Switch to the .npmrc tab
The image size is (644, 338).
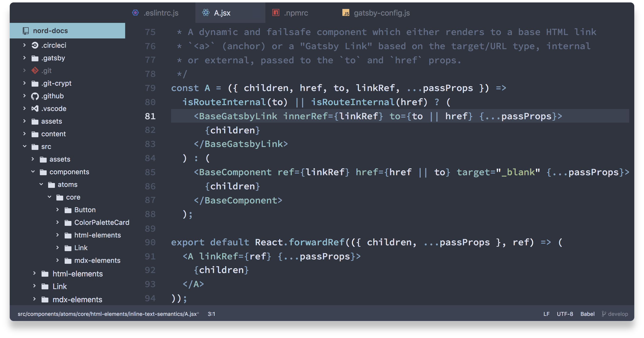(x=296, y=13)
